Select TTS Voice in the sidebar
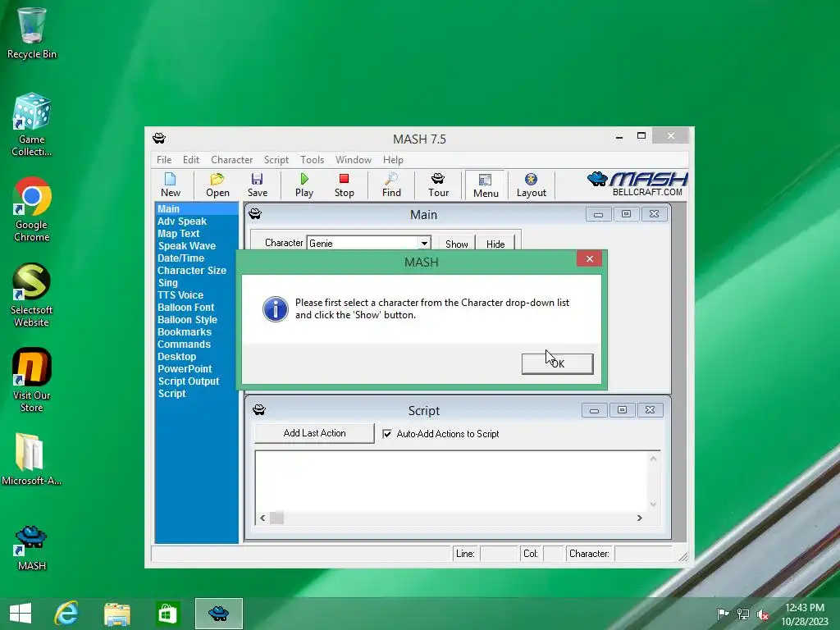Image resolution: width=840 pixels, height=630 pixels. [180, 295]
